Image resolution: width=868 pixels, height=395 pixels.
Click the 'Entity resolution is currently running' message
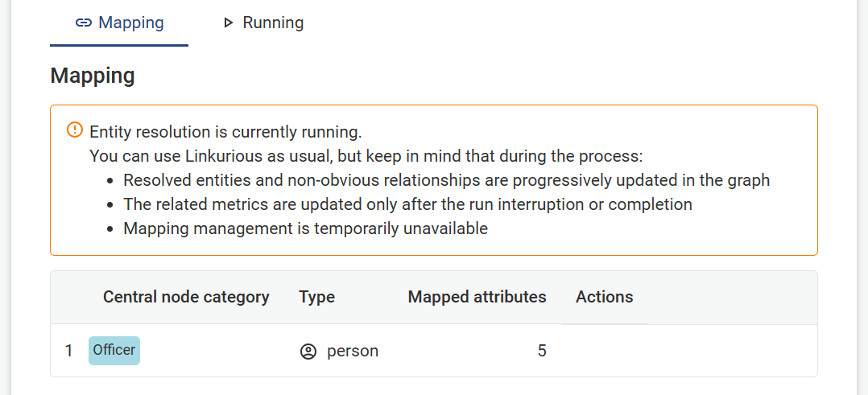pos(225,132)
